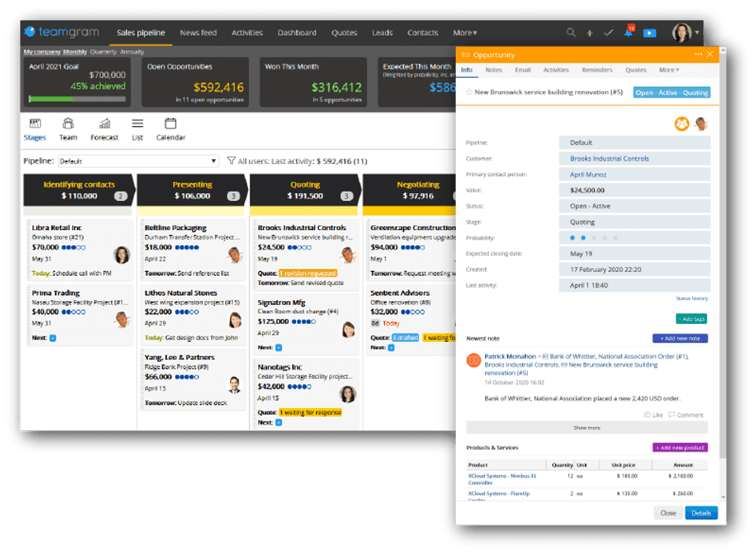Click the blue Next icon on Signatron Mfg card
This screenshot has width=756, height=554.
[x=279, y=348]
